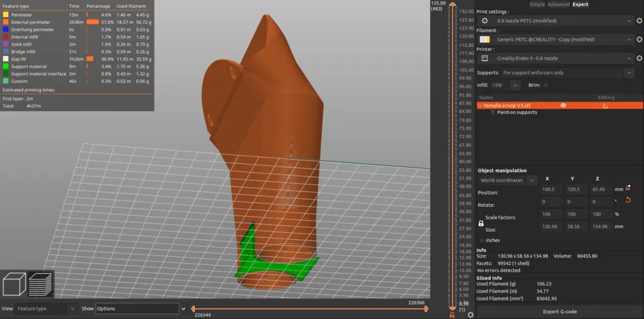Click the layer slider settings cog icon

coord(470,315)
